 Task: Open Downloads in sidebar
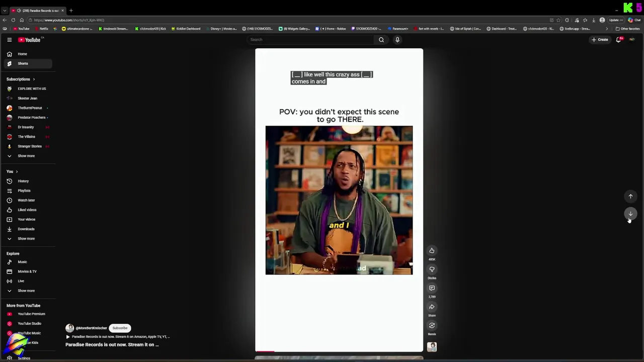[x=28, y=229]
